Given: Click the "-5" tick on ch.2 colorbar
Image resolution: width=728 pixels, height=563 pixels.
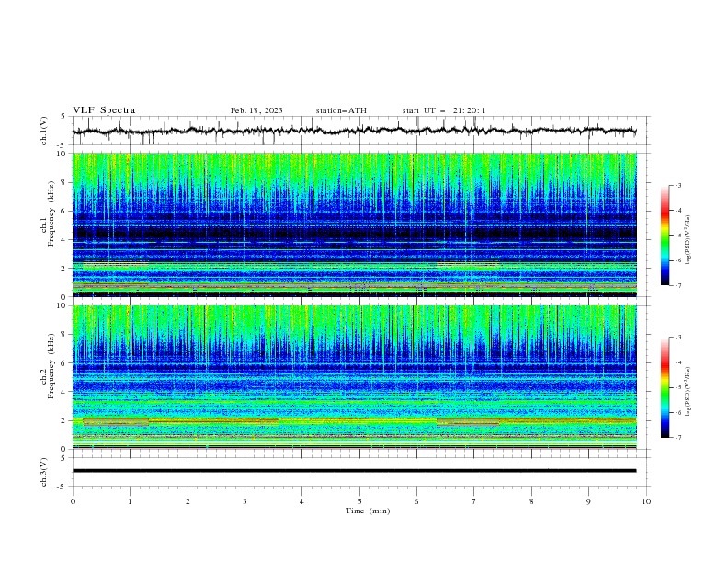Looking at the screenshot, I should 677,387.
